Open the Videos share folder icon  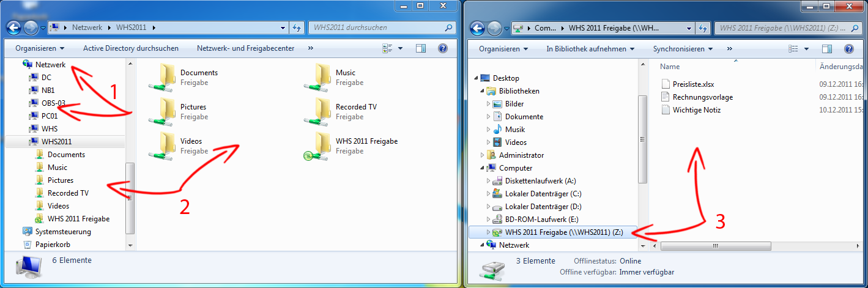(x=161, y=146)
